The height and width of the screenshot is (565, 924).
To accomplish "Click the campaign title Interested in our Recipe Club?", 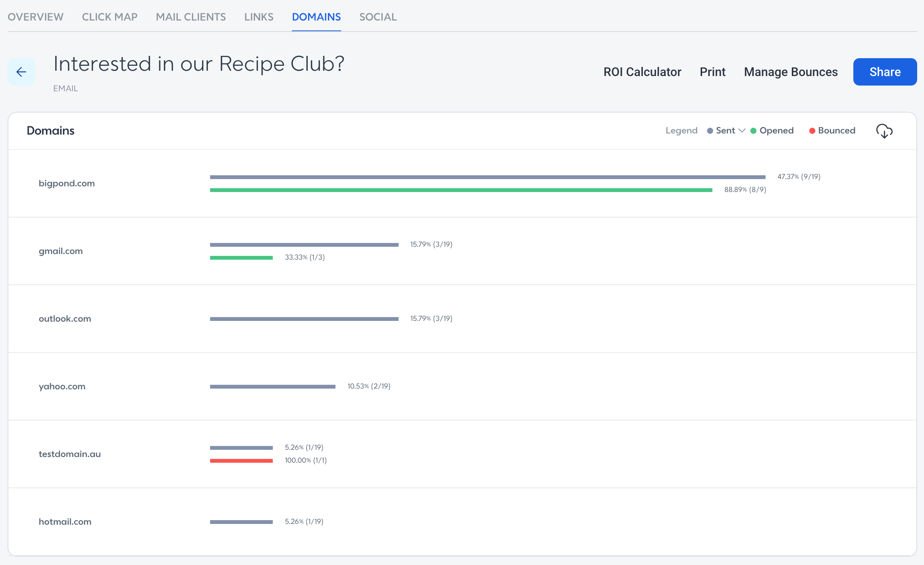I will coord(199,64).
